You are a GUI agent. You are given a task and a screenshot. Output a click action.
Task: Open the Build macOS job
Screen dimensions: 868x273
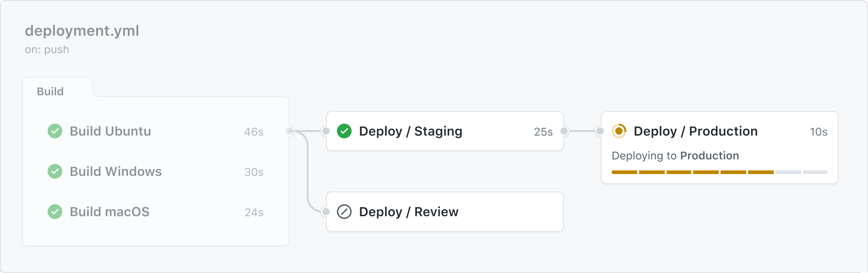109,212
